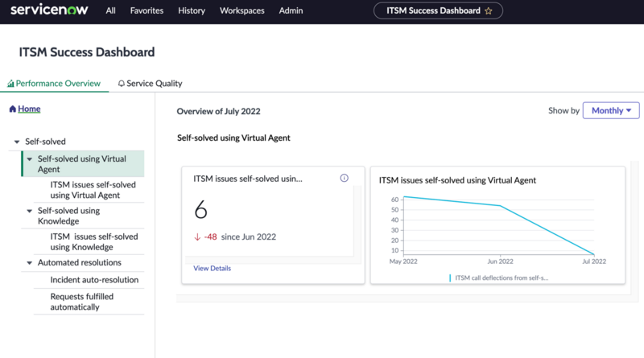
Task: Select Automated resolutions tree item
Action: [x=79, y=262]
